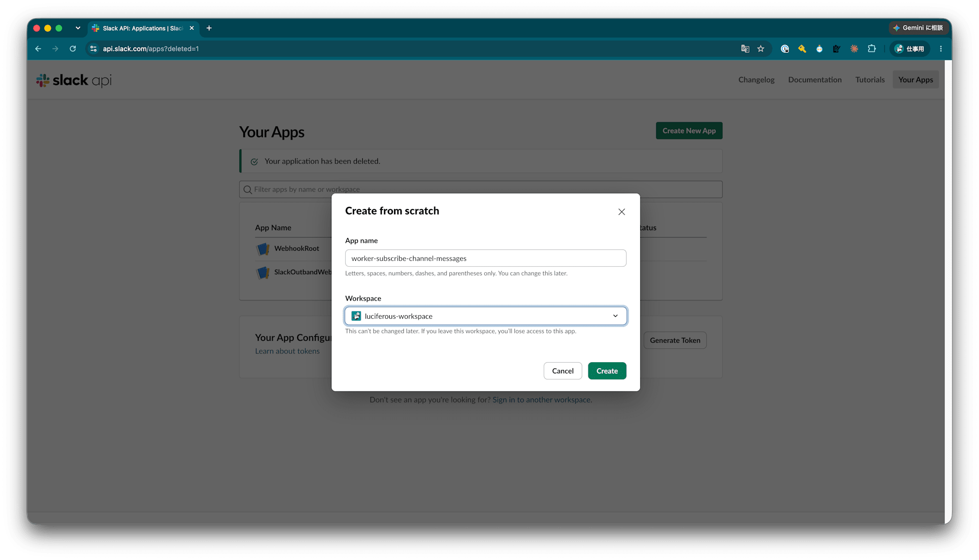This screenshot has width=979, height=560.
Task: Open a new browser tab
Action: point(209,28)
